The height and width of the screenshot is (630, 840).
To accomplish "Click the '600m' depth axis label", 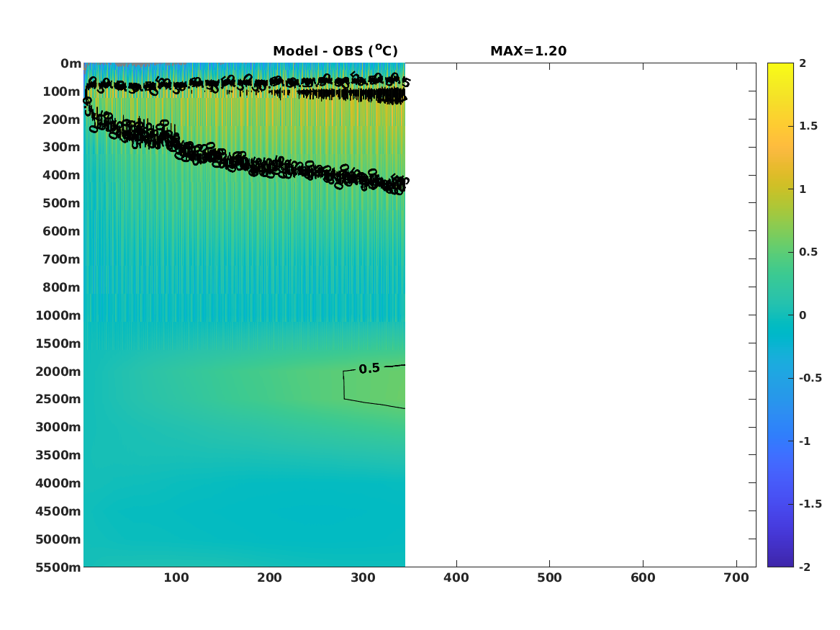I will pyautogui.click(x=62, y=231).
